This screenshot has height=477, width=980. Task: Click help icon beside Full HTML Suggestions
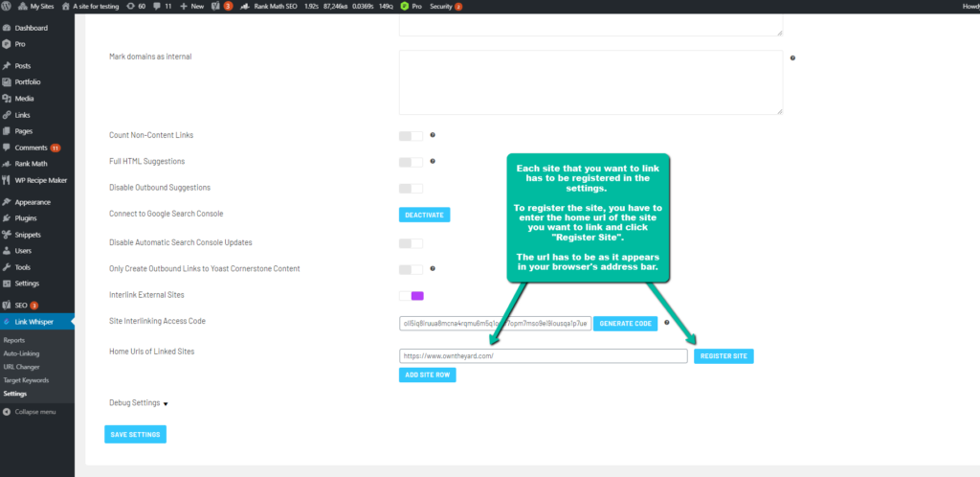pyautogui.click(x=433, y=161)
